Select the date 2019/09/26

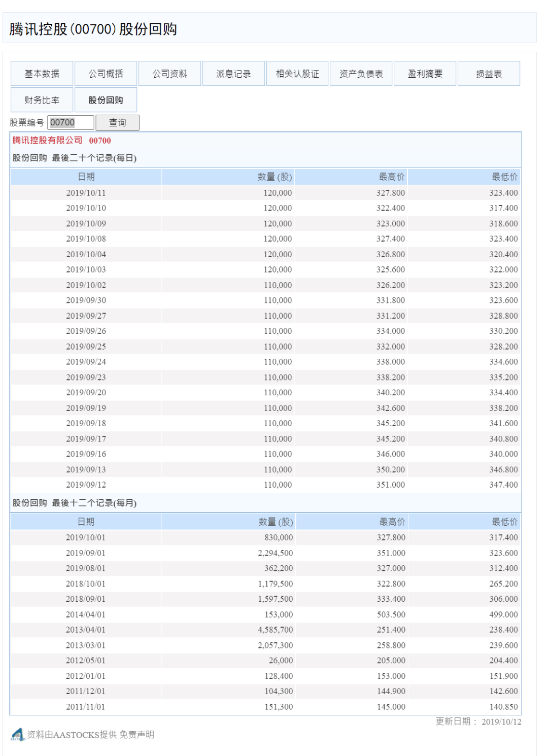pos(86,331)
